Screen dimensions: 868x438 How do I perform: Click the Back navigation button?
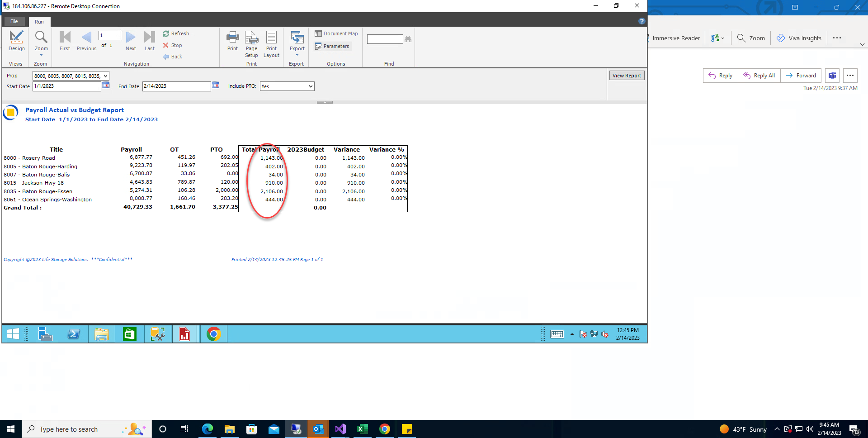(x=173, y=57)
